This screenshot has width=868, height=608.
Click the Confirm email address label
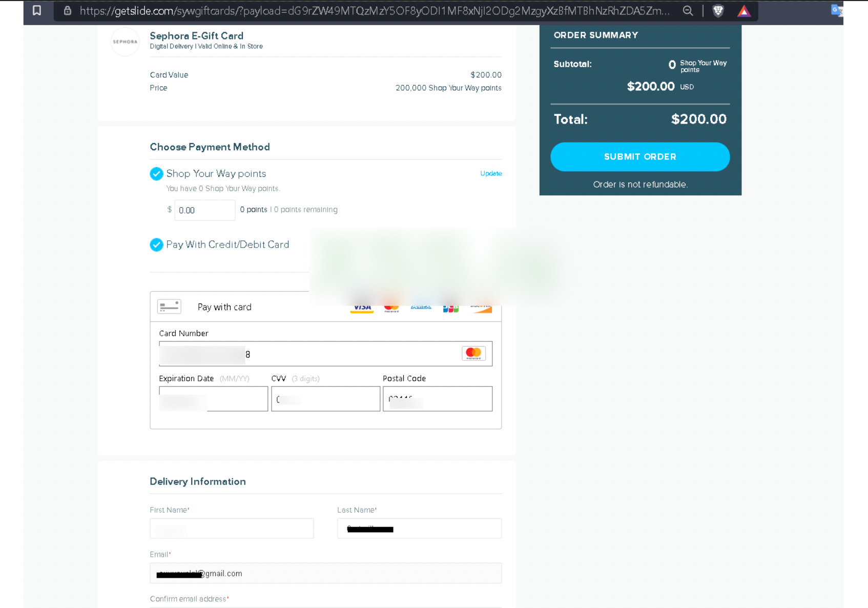coord(189,599)
